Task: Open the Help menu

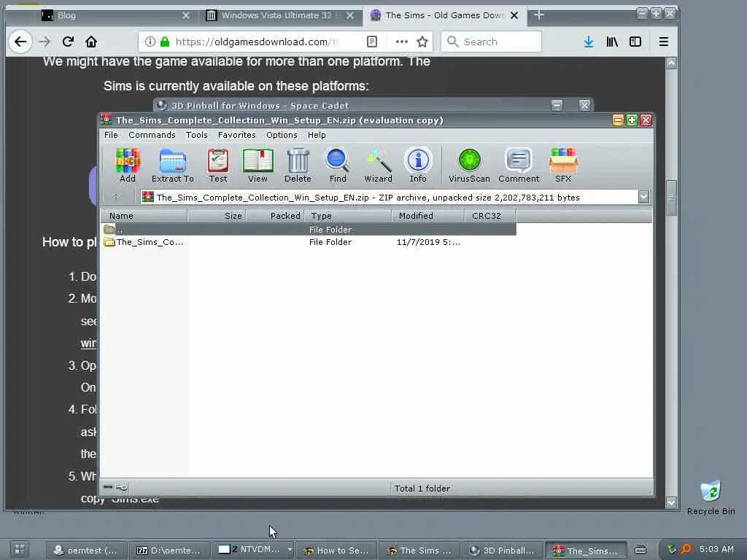Action: tap(317, 135)
